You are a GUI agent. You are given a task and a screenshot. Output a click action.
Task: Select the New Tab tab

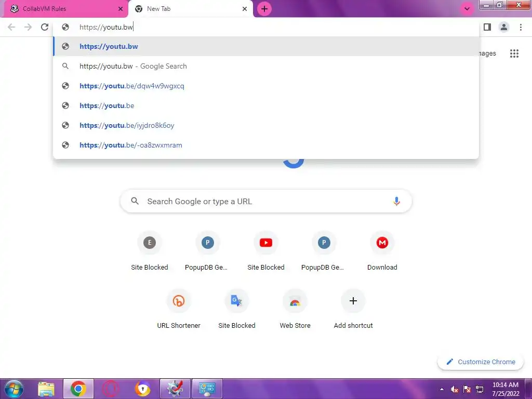click(191, 9)
